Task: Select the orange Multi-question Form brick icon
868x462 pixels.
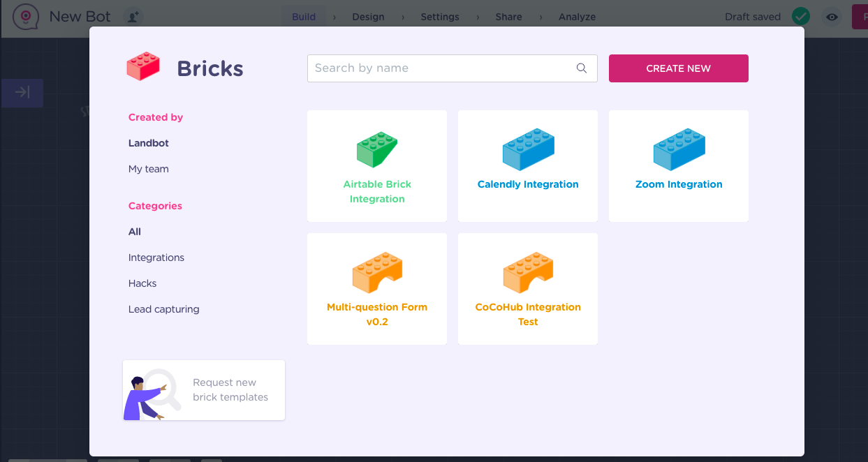Action: (x=377, y=272)
